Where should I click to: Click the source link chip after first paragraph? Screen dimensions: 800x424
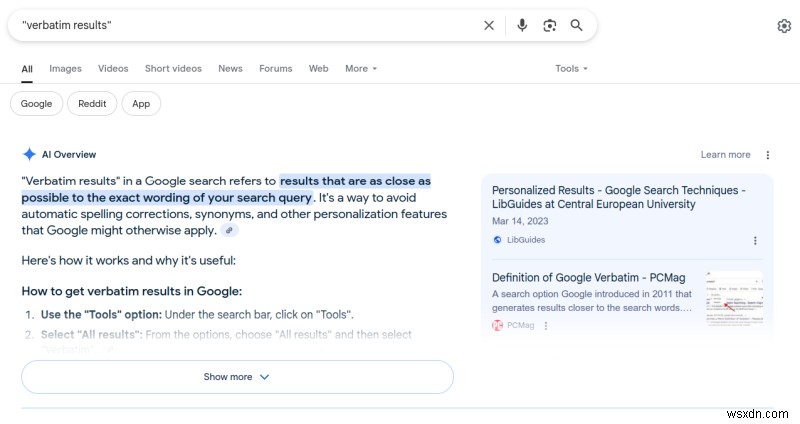229,231
